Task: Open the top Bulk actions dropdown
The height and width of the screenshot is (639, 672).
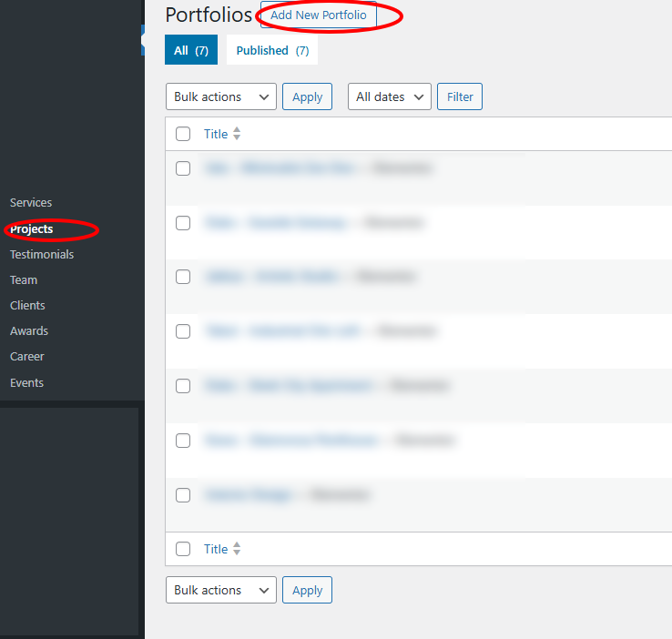Action: (x=220, y=96)
